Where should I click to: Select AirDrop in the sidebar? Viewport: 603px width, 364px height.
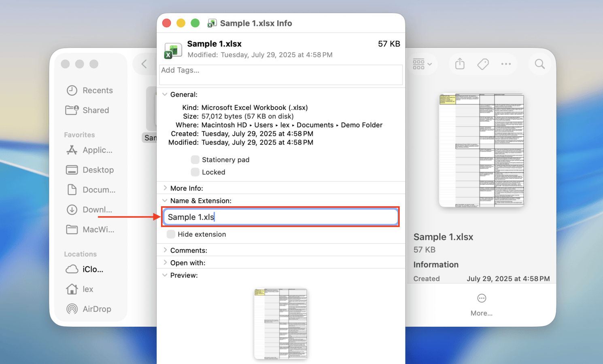pyautogui.click(x=97, y=309)
